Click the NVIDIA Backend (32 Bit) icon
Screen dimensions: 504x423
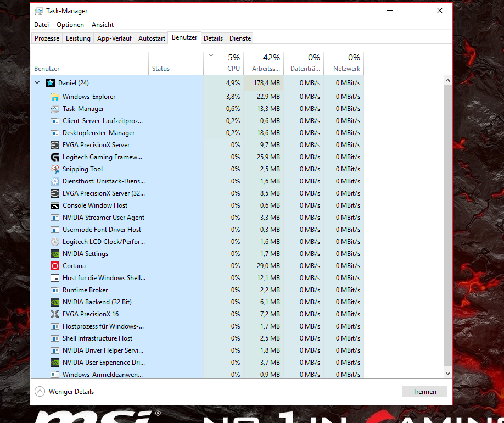pyautogui.click(x=55, y=302)
